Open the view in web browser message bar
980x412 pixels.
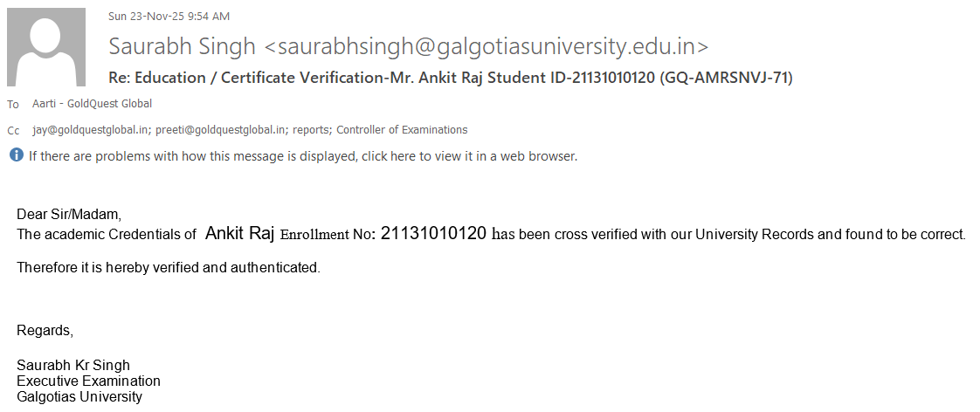(x=302, y=156)
